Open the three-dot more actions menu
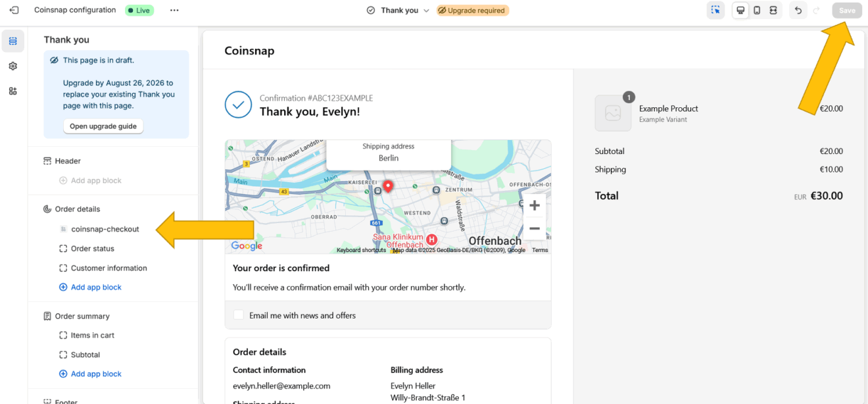Screen dimensions: 868x404 (174, 11)
